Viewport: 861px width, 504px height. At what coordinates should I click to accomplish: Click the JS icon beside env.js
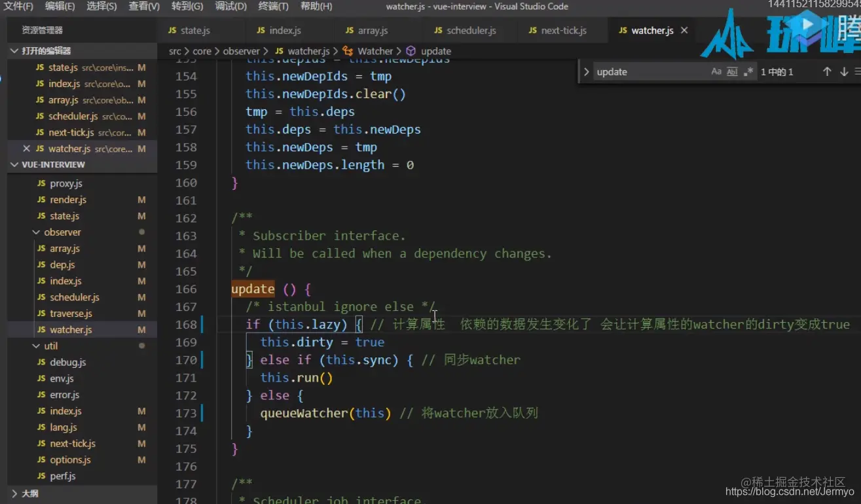[x=42, y=379]
